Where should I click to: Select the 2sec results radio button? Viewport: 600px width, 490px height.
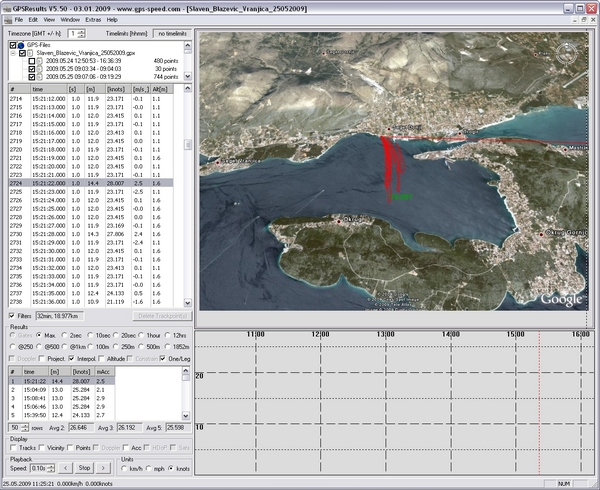point(64,335)
